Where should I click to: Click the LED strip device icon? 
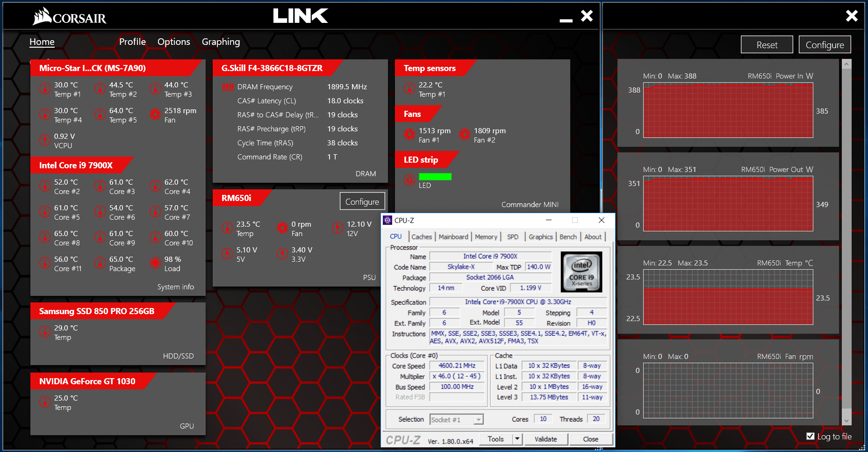click(x=409, y=180)
